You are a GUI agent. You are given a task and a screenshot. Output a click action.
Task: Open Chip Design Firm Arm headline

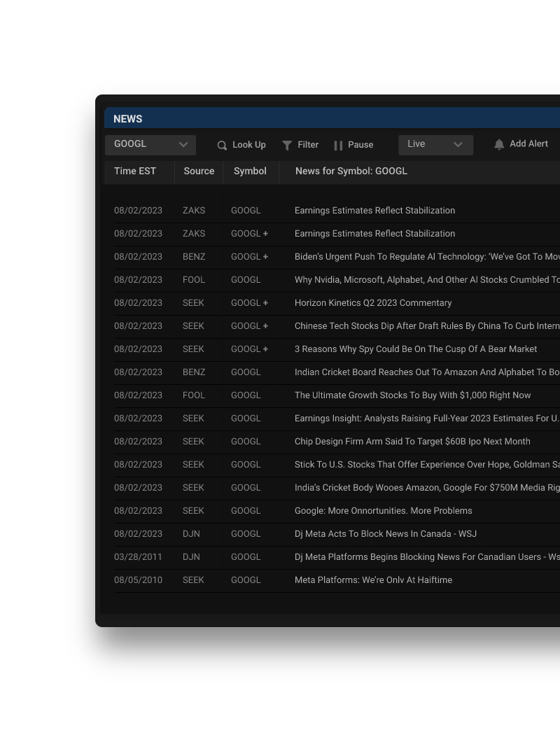[412, 442]
